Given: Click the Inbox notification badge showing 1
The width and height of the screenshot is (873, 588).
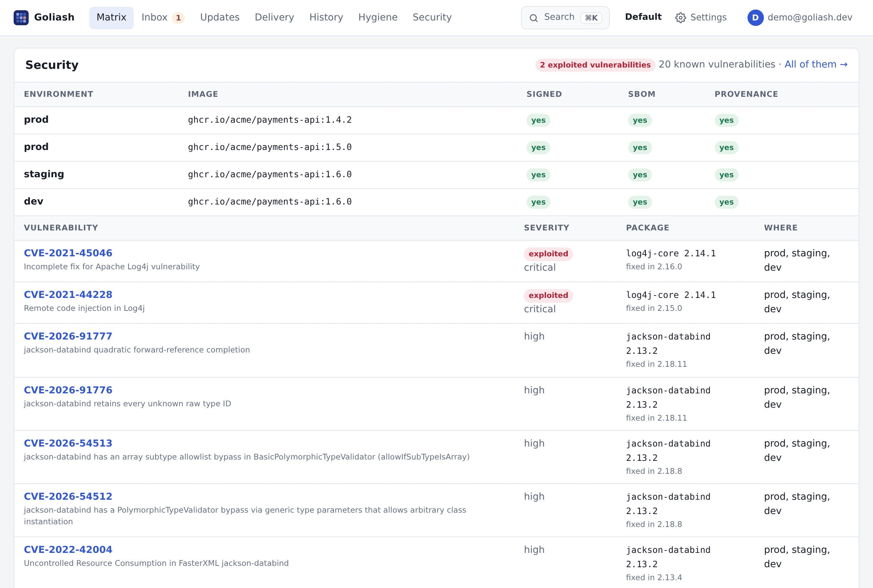Looking at the screenshot, I should pyautogui.click(x=178, y=18).
